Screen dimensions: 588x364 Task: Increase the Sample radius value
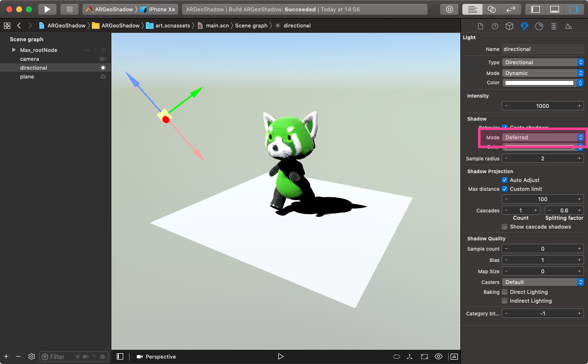point(579,158)
